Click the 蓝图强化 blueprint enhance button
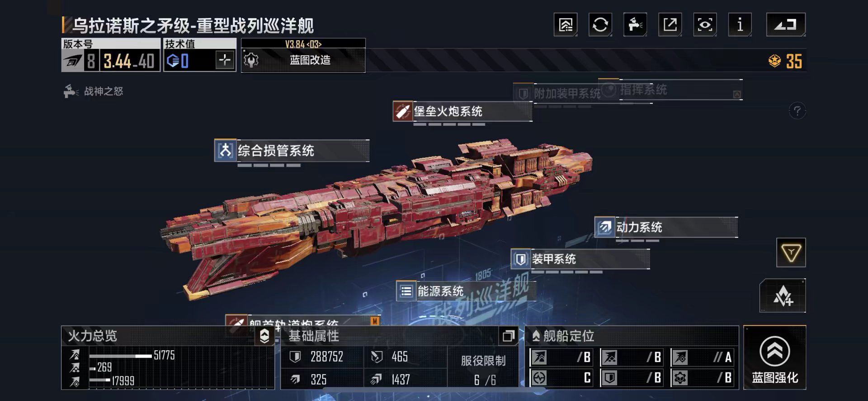The image size is (868, 401). coord(775,358)
